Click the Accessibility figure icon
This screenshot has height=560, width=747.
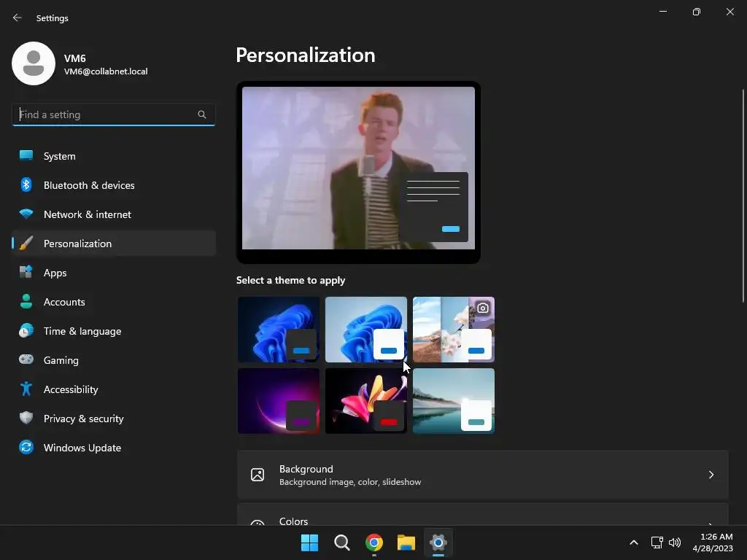pyautogui.click(x=26, y=389)
